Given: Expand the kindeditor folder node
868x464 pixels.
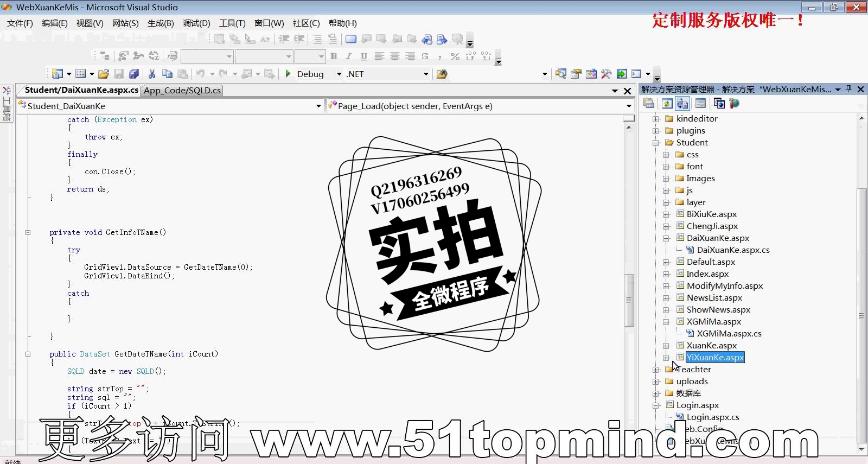Looking at the screenshot, I should tap(656, 119).
